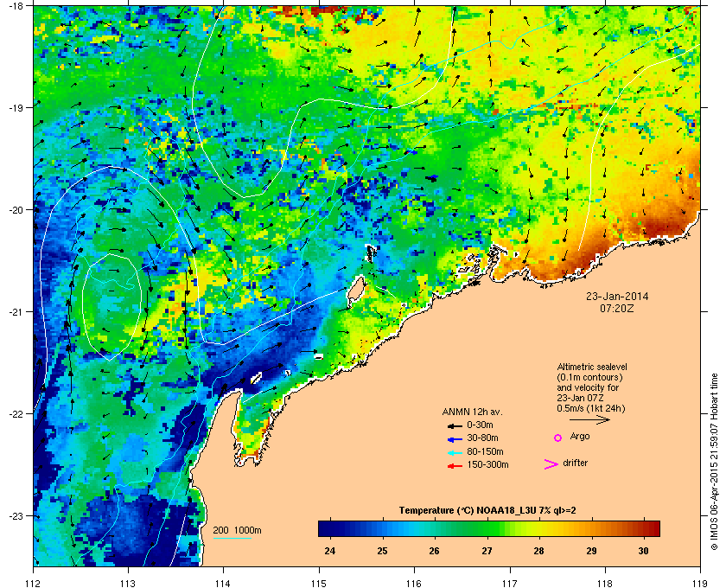The image size is (726, 588).
Task: Click the colorbar tick label 28
Action: (x=538, y=551)
